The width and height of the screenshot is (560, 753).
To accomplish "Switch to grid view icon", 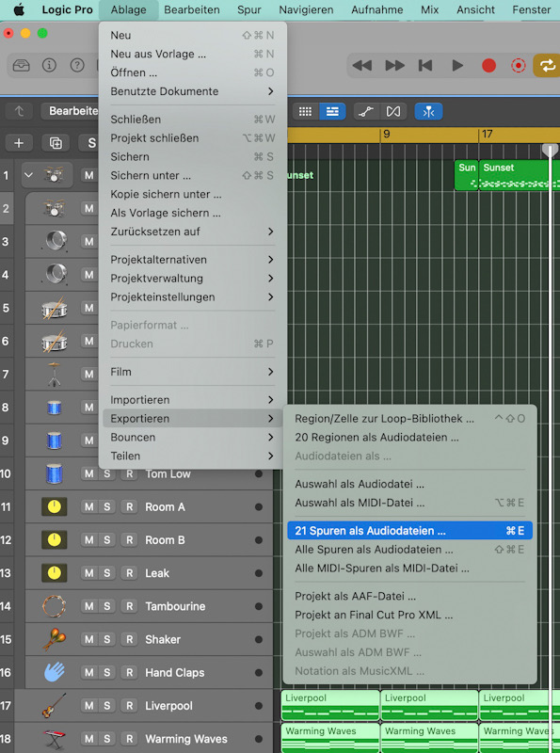I will [x=305, y=111].
